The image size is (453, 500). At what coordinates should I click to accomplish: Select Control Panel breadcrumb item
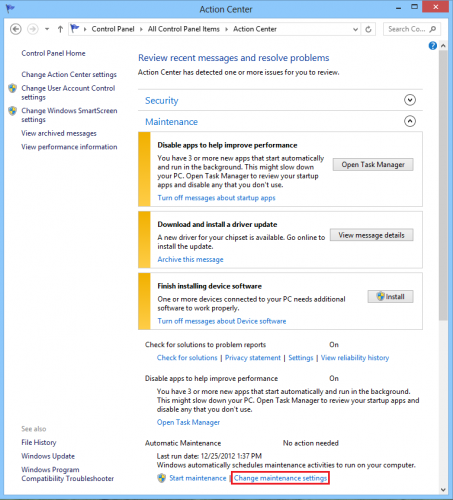pyautogui.click(x=113, y=29)
